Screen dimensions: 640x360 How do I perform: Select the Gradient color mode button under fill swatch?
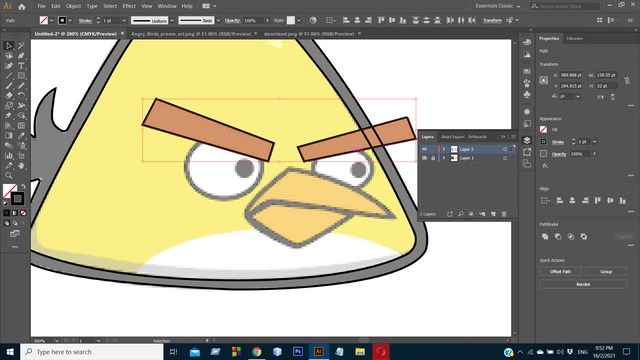coord(15,213)
